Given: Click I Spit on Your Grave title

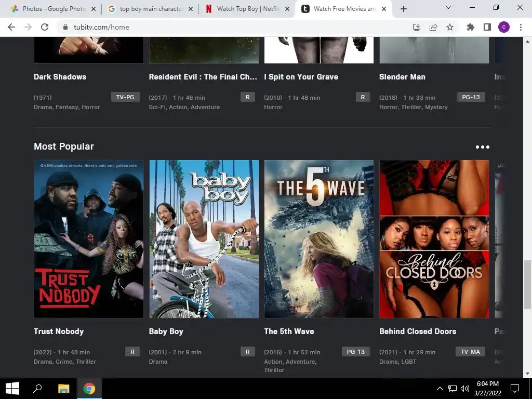Looking at the screenshot, I should pyautogui.click(x=301, y=77).
